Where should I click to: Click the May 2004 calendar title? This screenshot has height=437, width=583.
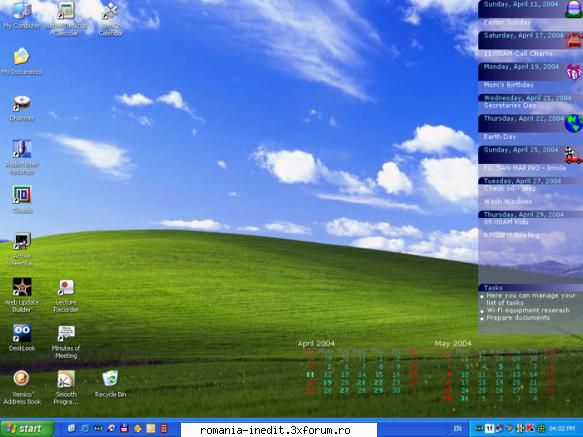tap(453, 343)
